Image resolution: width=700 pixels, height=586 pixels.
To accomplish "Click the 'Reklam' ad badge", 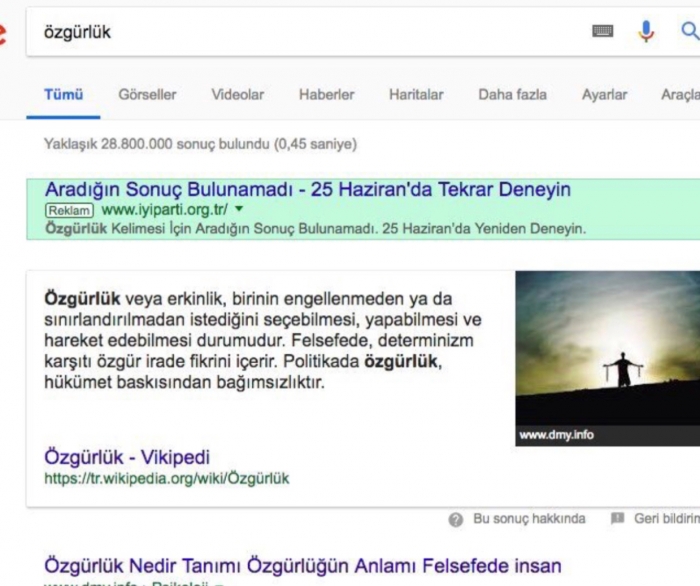I will coord(70,210).
